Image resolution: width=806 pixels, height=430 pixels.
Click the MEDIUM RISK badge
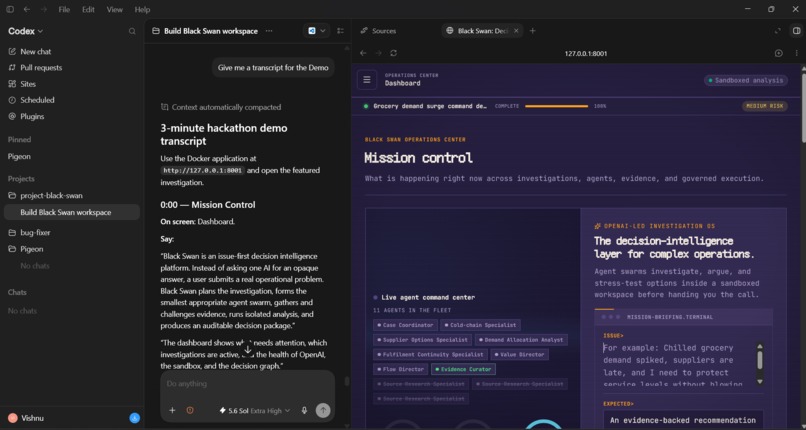(x=764, y=106)
